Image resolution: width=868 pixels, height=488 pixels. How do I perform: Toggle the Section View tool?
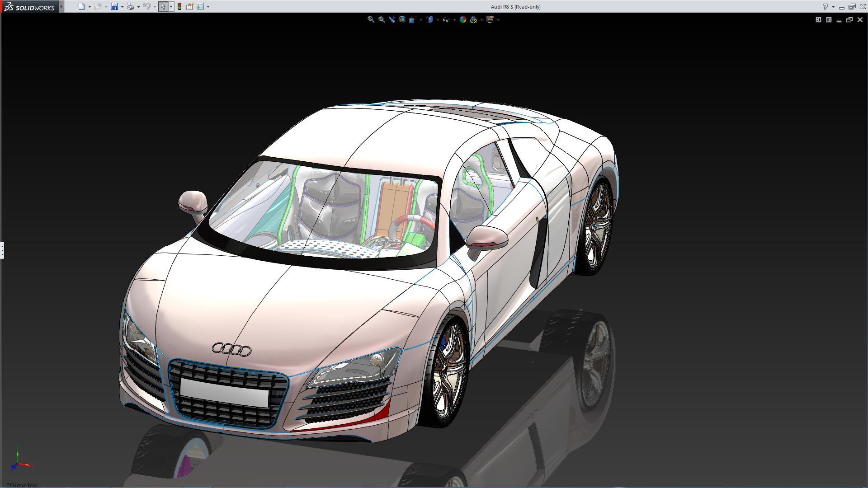pyautogui.click(x=402, y=19)
